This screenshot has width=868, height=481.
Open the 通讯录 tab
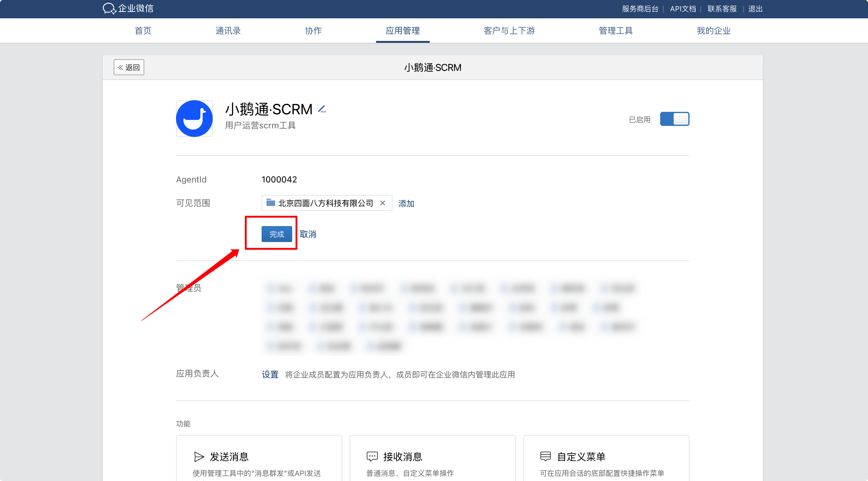pos(228,31)
